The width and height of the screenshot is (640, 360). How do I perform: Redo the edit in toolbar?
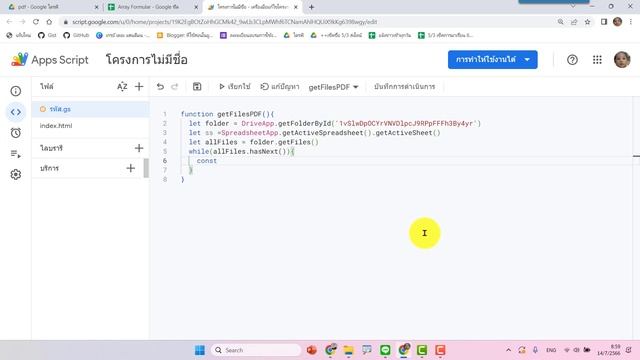175,87
